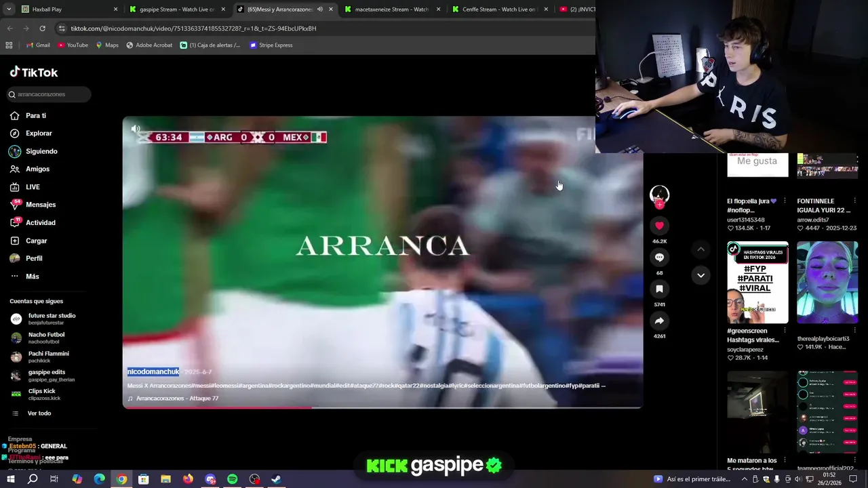
Task: Open site info icon in address bar
Action: click(x=62, y=28)
